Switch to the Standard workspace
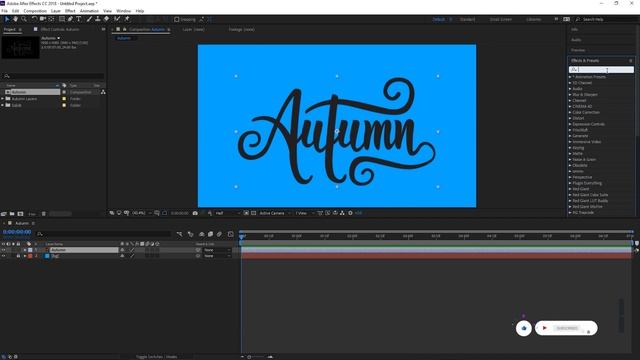Image resolution: width=640 pixels, height=360 pixels. click(x=467, y=19)
